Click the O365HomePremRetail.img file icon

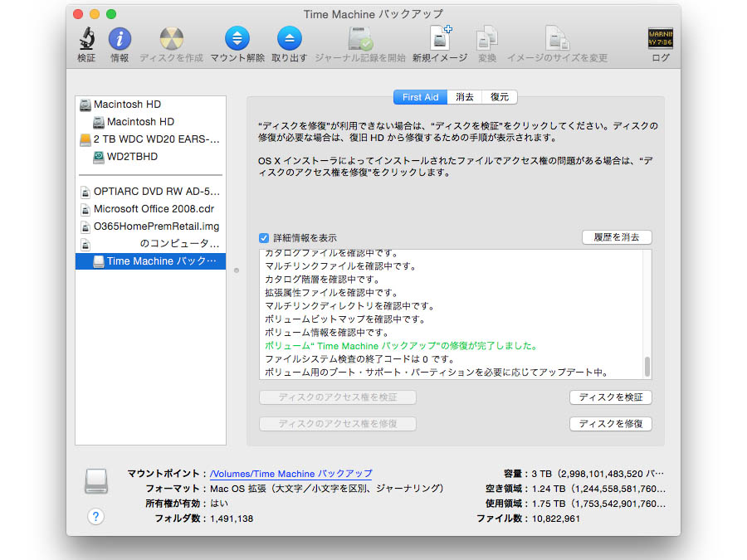coord(85,226)
